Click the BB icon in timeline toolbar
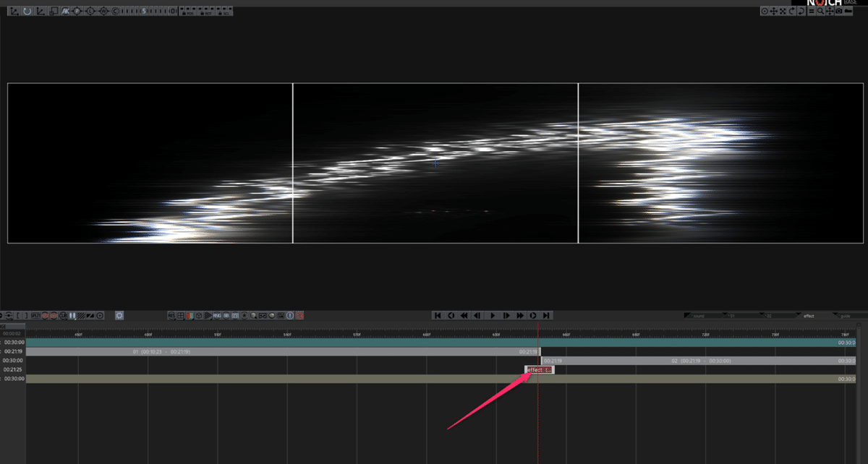Image resolution: width=868 pixels, height=464 pixels. pos(226,315)
